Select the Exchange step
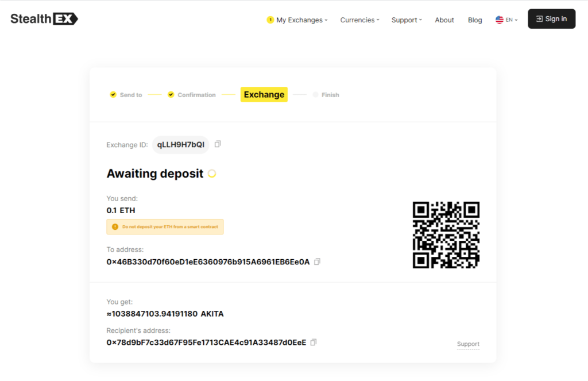 (264, 95)
